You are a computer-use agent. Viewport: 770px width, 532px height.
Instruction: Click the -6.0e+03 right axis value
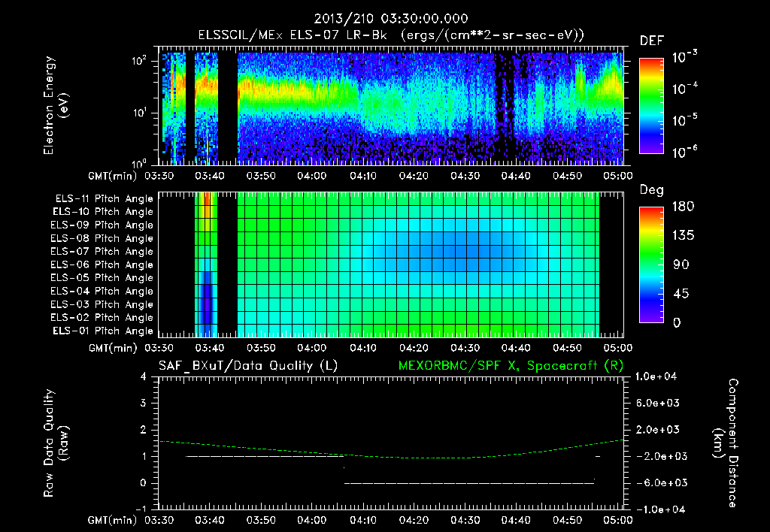point(658,483)
